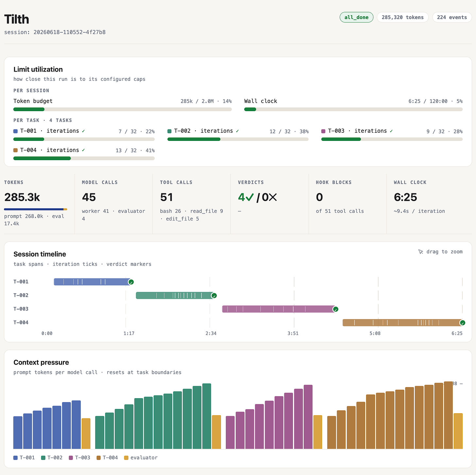Click the T-001 row label in Session timeline
Image resolution: width=476 pixels, height=475 pixels.
point(21,282)
